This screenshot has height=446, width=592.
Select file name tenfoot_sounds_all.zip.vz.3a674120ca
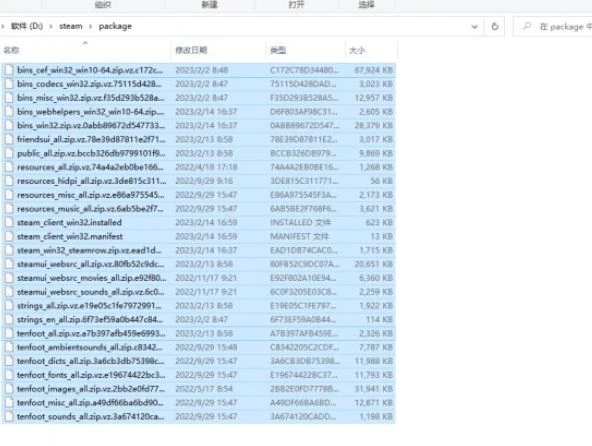coord(91,417)
